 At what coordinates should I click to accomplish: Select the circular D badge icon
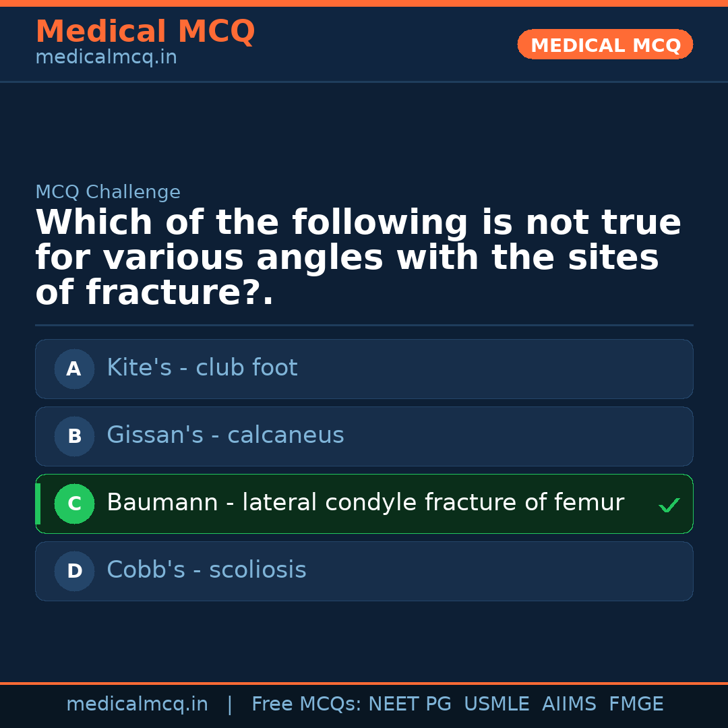[74, 571]
